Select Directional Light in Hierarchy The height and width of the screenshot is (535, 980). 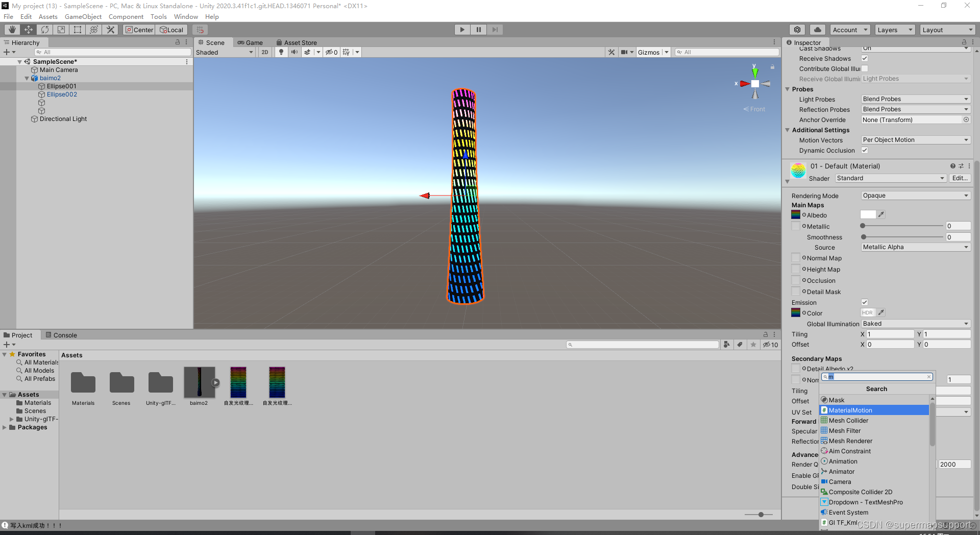pyautogui.click(x=63, y=119)
